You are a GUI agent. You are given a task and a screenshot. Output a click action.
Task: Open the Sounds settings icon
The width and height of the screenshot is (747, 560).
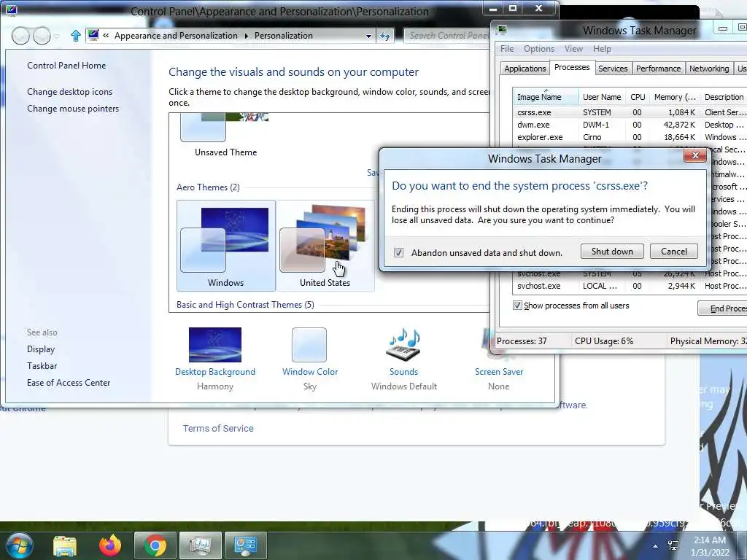coord(403,345)
